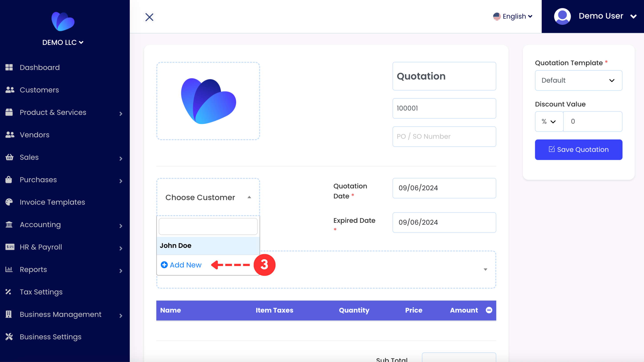
Task: Click the quotation number 100001 field
Action: (444, 108)
